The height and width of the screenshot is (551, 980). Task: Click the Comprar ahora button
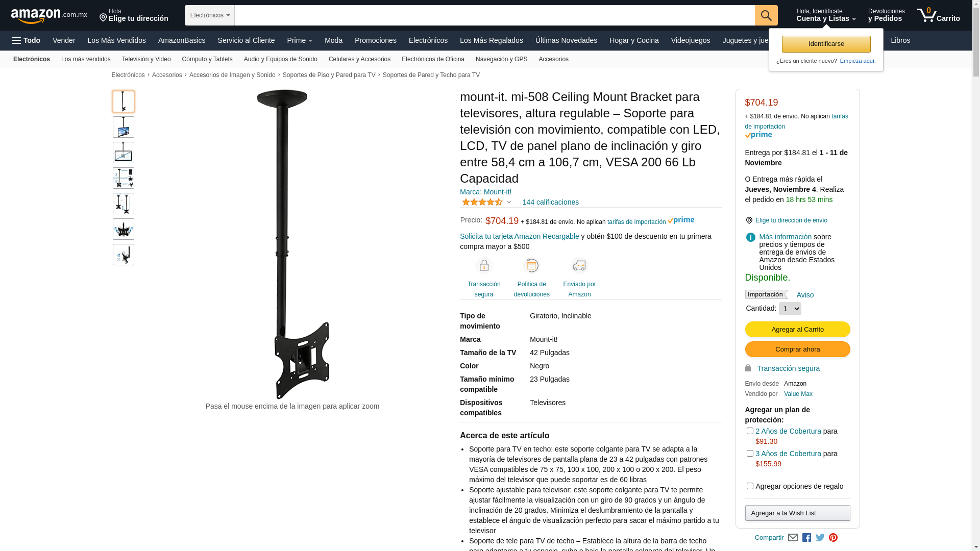797,349
